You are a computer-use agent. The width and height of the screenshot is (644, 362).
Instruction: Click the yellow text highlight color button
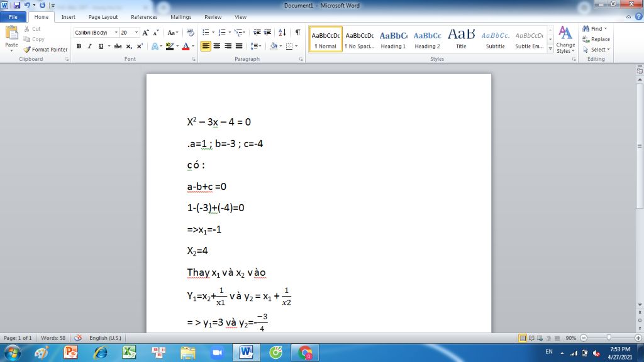point(170,47)
